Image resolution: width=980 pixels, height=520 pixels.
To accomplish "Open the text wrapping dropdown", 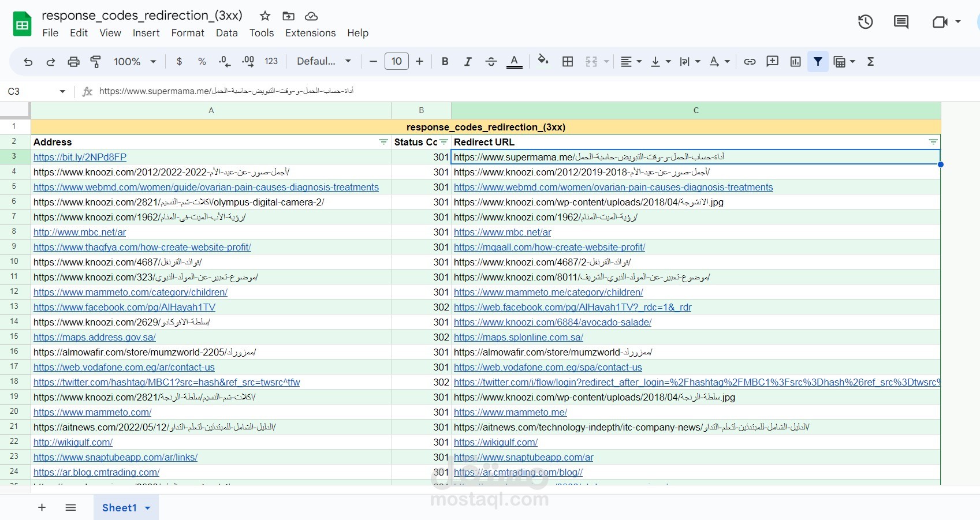I will coord(690,62).
